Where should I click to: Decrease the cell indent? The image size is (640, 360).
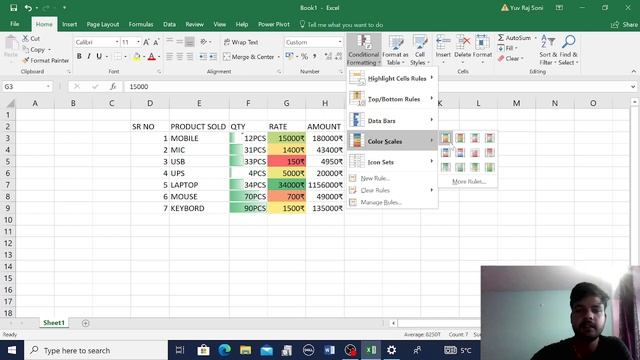tap(203, 57)
